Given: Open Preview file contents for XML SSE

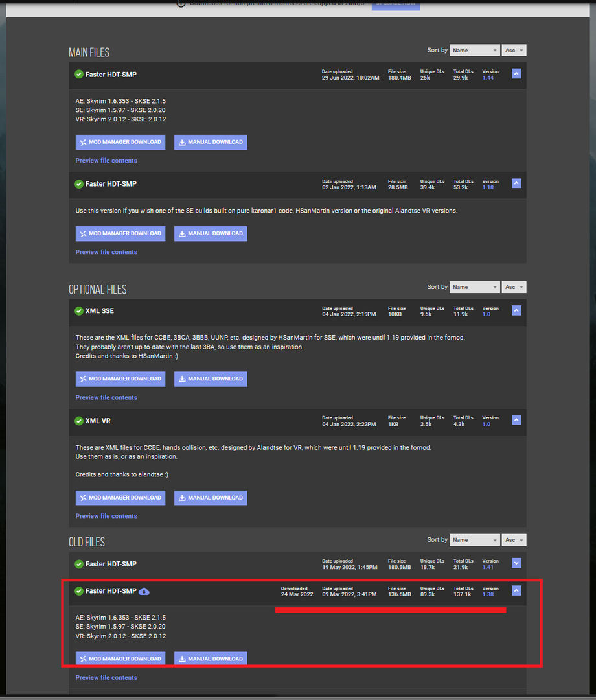Looking at the screenshot, I should click(106, 398).
